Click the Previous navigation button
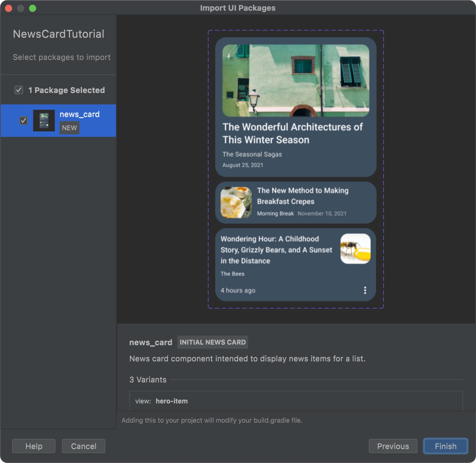This screenshot has width=476, height=463. [x=393, y=446]
